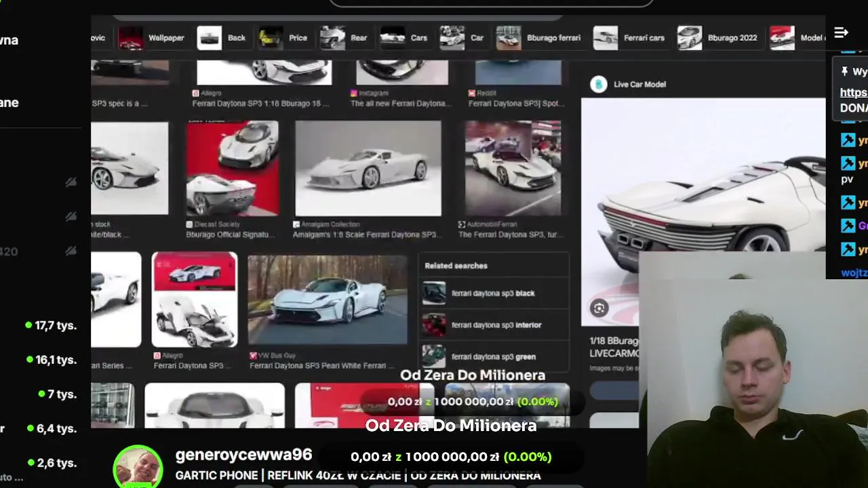This screenshot has height=488, width=868.
Task: Open the https link in the pinned chat message
Action: coord(854,93)
